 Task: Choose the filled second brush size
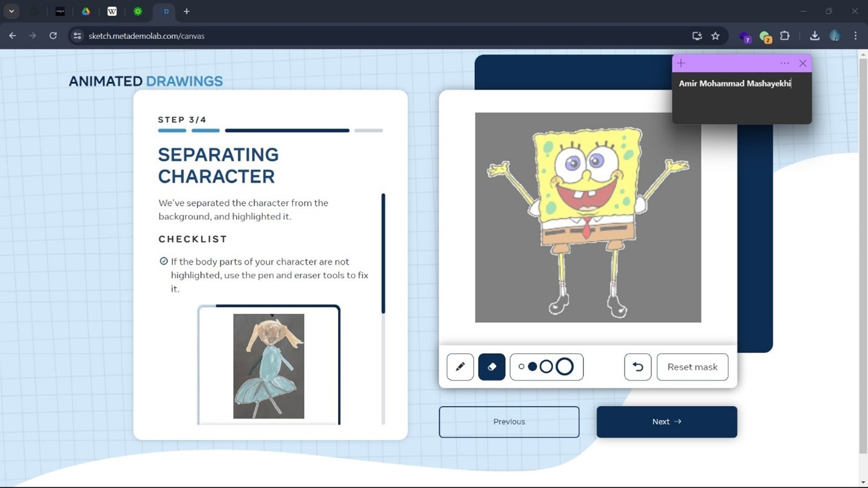pos(532,367)
